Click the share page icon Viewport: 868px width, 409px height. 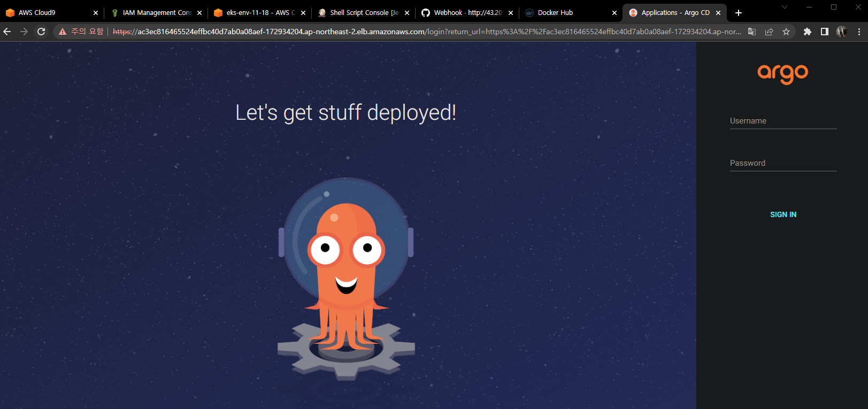pyautogui.click(x=769, y=32)
